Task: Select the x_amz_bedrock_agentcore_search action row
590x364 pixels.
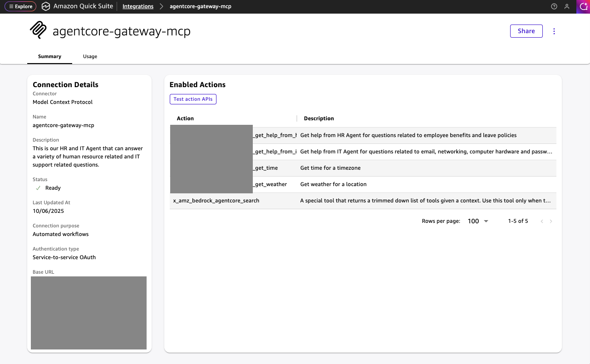Action: 216,201
